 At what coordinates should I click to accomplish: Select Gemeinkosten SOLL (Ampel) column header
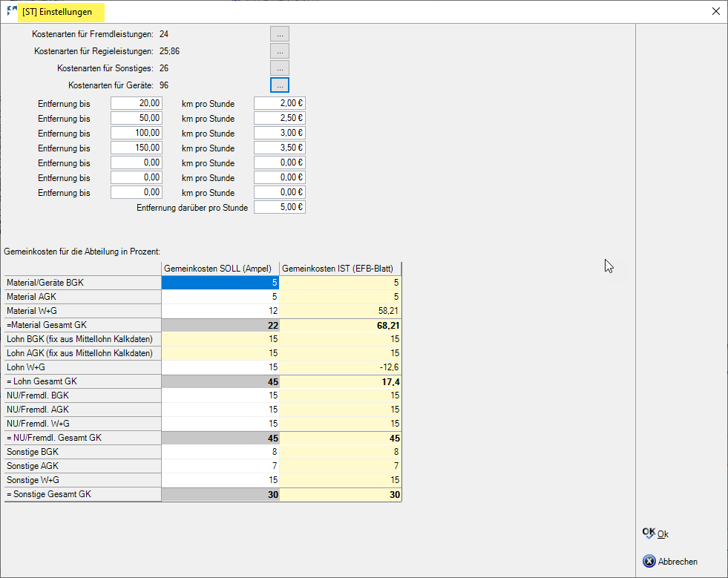tap(220, 269)
